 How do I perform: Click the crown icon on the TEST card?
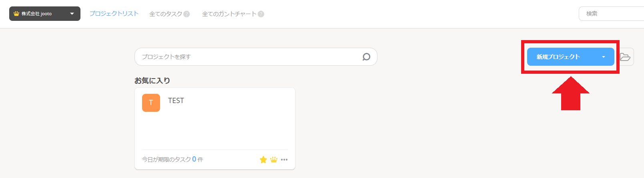[274, 160]
